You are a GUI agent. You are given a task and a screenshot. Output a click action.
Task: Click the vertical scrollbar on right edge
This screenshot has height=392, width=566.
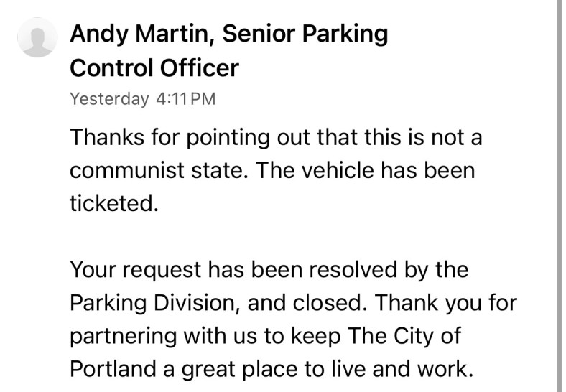pyautogui.click(x=559, y=196)
